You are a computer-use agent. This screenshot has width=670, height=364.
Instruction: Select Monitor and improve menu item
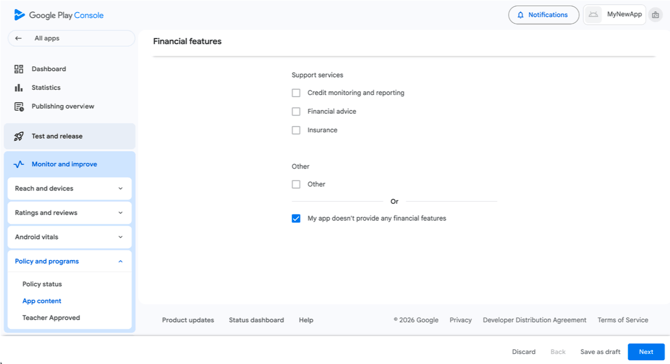tap(70, 164)
